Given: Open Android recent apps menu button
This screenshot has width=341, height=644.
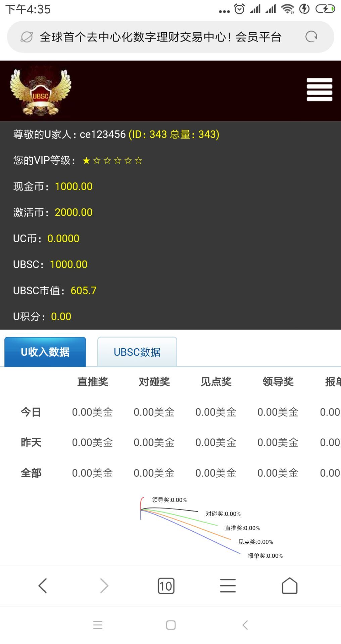Looking at the screenshot, I should click(98, 625).
